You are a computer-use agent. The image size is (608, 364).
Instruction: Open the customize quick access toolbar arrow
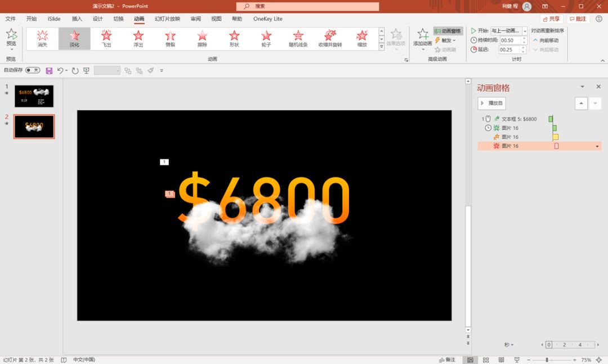tap(162, 70)
